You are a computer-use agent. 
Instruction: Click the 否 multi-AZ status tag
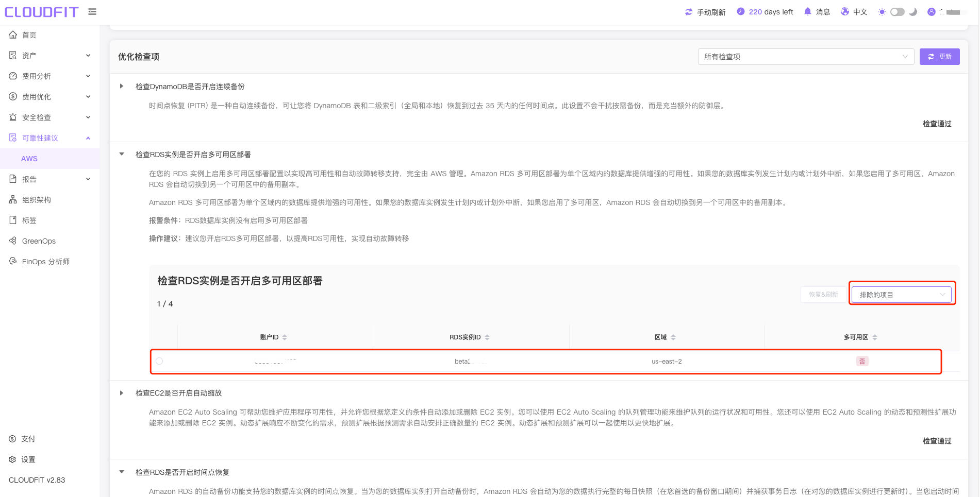point(862,362)
